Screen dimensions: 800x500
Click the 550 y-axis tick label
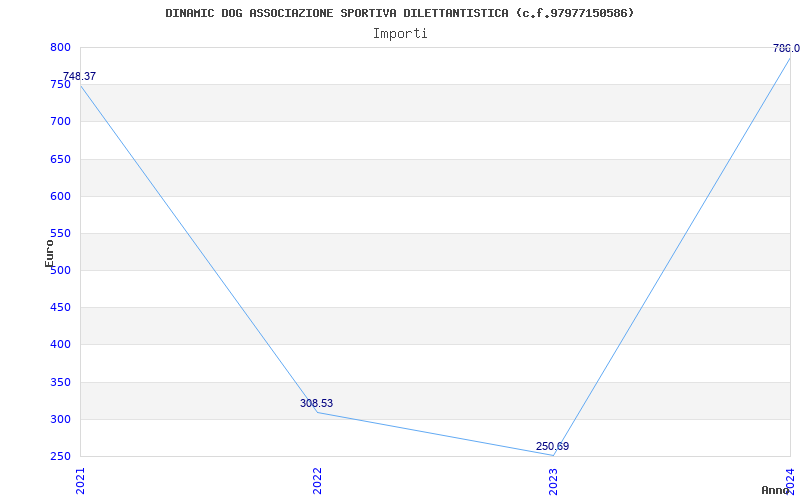(x=60, y=234)
